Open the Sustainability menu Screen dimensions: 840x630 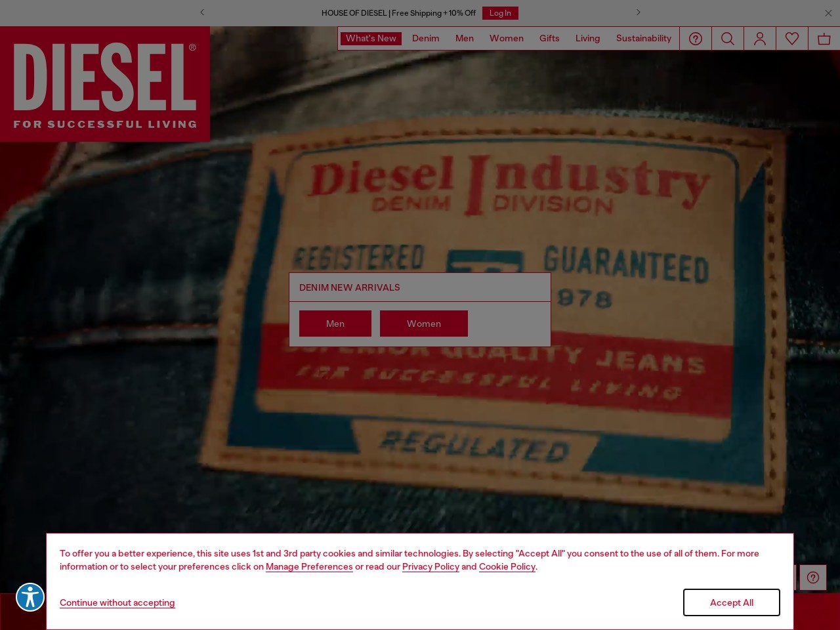(644, 39)
